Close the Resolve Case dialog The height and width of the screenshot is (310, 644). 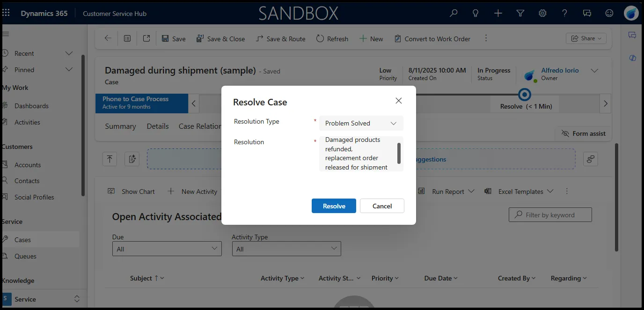pyautogui.click(x=399, y=101)
